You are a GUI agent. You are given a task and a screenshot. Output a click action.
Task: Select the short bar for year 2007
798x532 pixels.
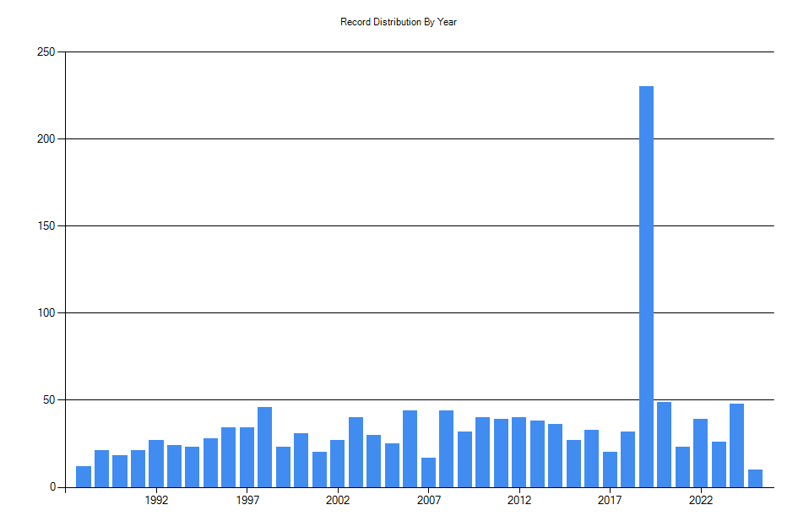tap(428, 472)
